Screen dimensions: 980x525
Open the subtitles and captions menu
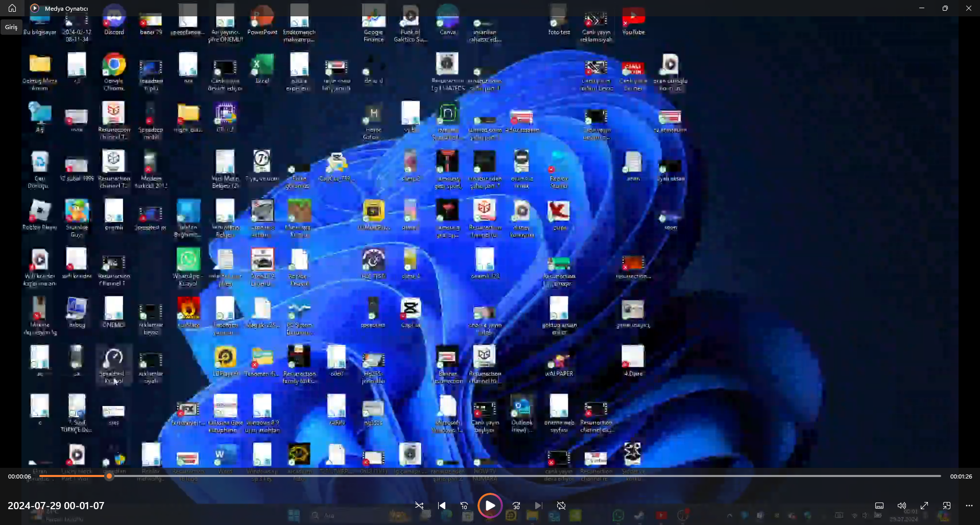point(879,506)
